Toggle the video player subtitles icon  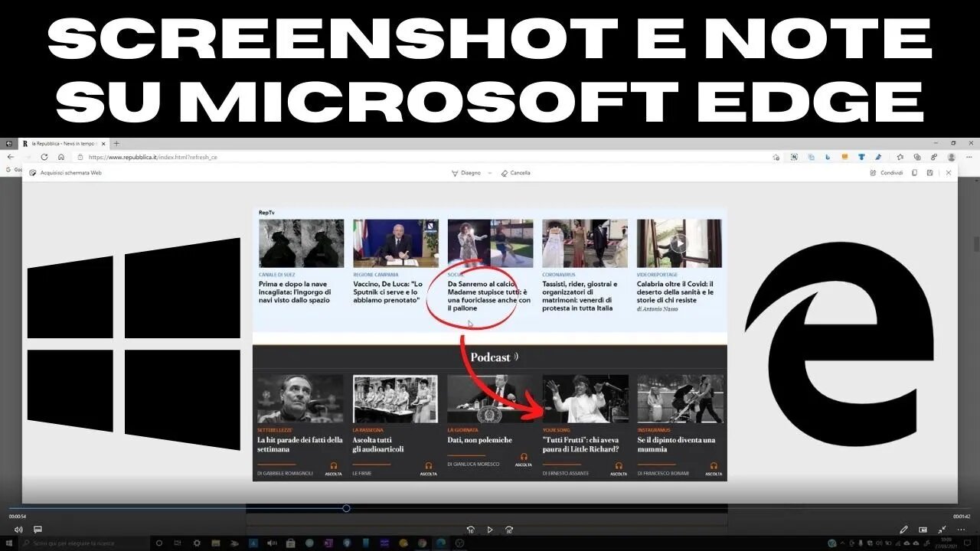coord(38,530)
